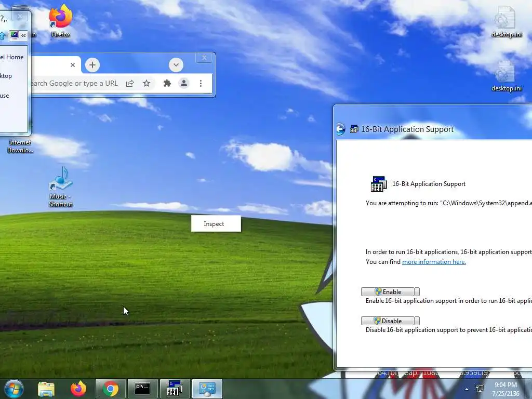532x399 pixels.
Task: Open the Windows Start menu orb
Action: 14,389
